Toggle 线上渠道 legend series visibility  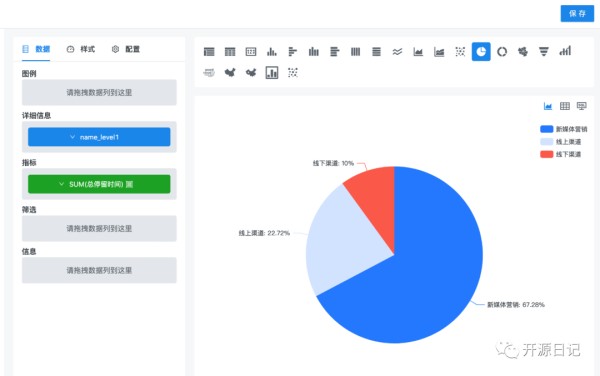(560, 142)
